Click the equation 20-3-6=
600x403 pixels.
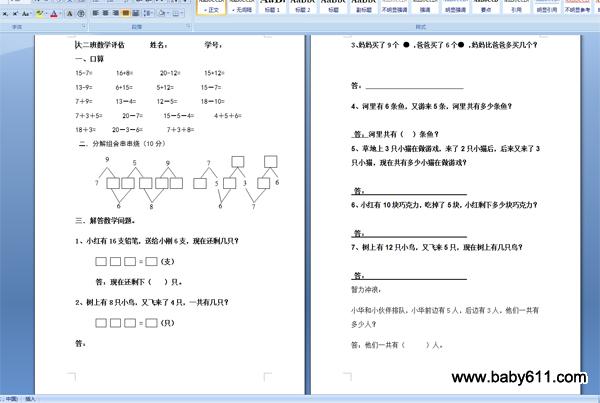point(127,130)
